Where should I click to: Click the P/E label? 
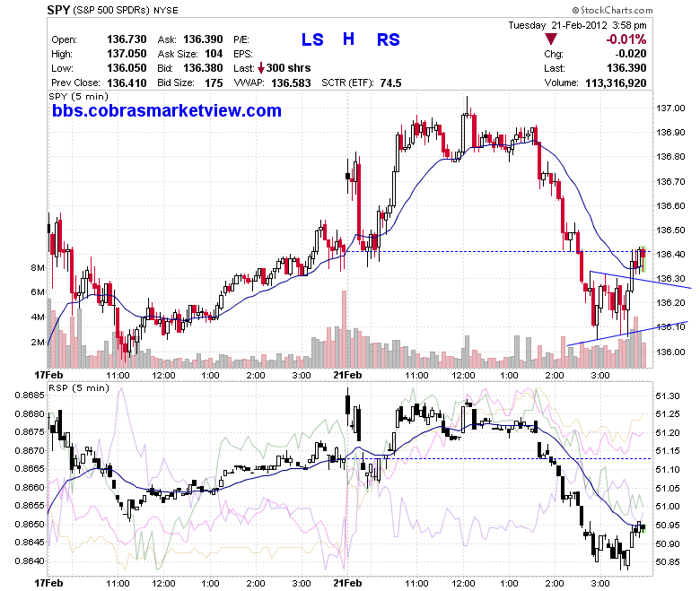241,39
